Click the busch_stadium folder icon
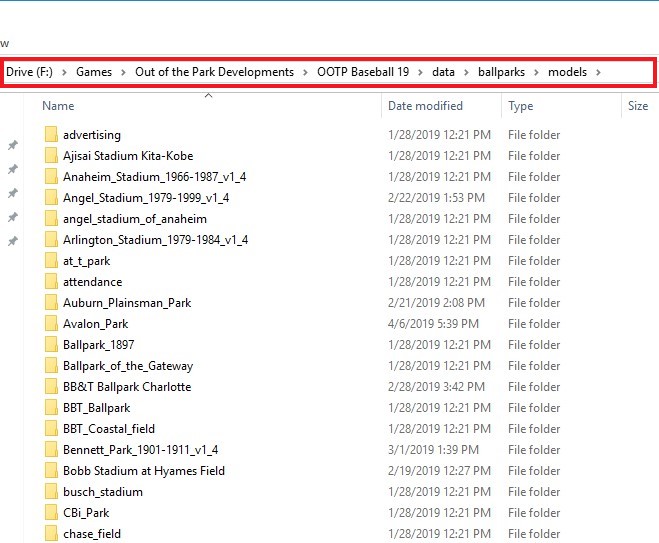This screenshot has height=543, width=659. 52,492
